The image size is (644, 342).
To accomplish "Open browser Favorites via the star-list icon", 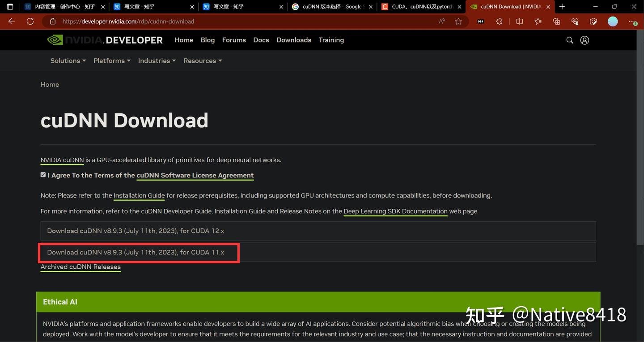I will pyautogui.click(x=538, y=21).
